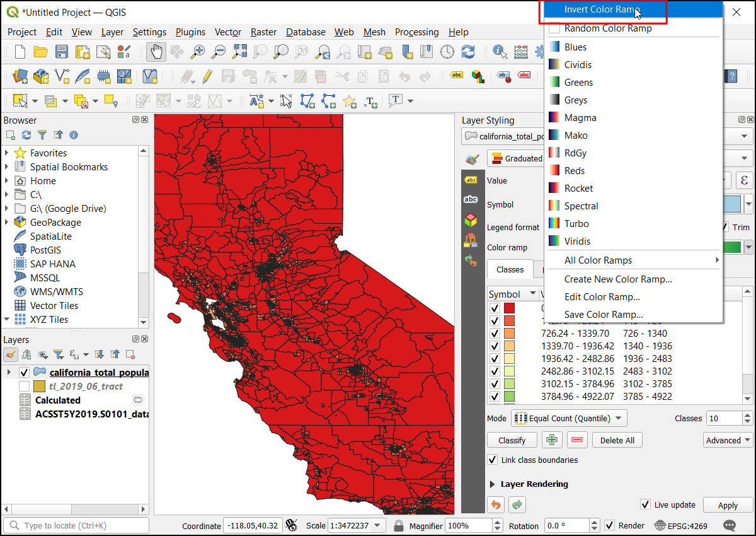Screen dimensions: 756x536
Task: Click the Apply button
Action: click(728, 505)
